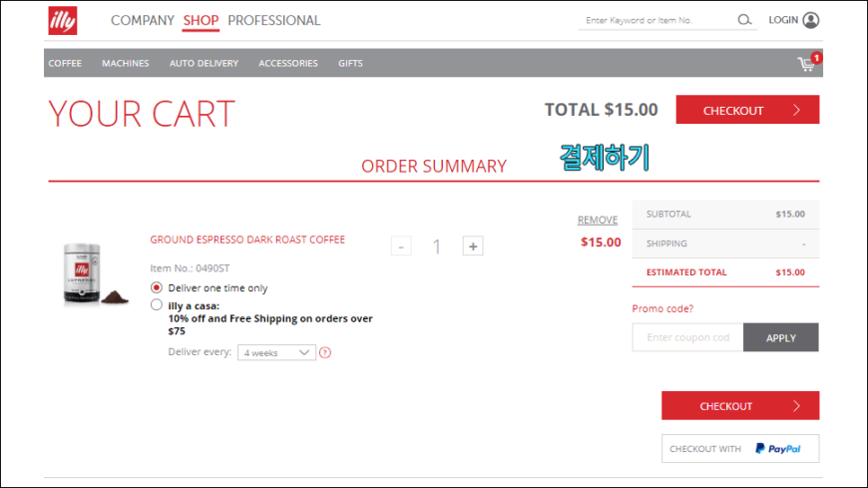Click the illy logo
This screenshot has height=488, width=868.
tap(63, 21)
